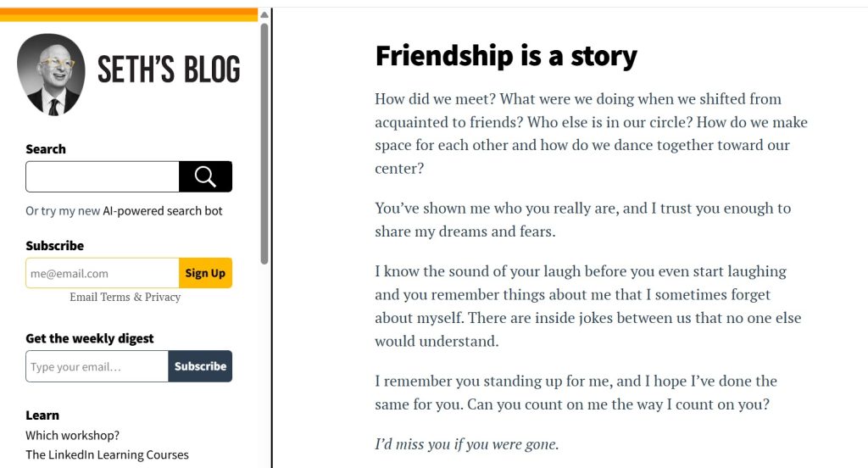Click the magnifying glass search button

pyautogui.click(x=205, y=176)
